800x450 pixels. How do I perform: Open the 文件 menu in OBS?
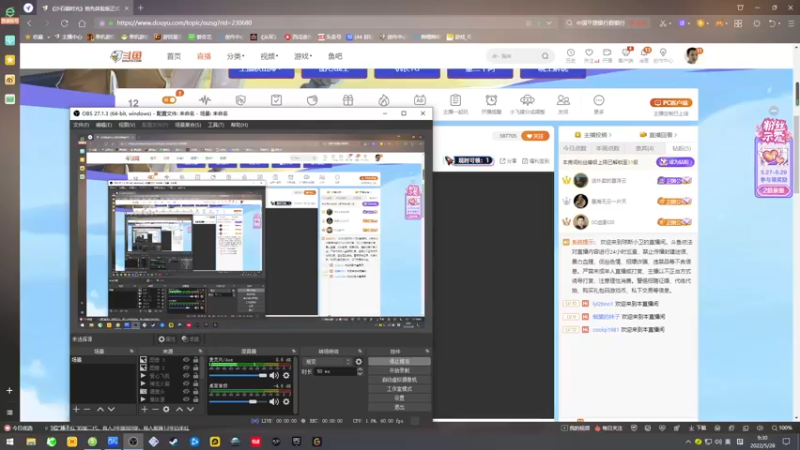coord(81,125)
